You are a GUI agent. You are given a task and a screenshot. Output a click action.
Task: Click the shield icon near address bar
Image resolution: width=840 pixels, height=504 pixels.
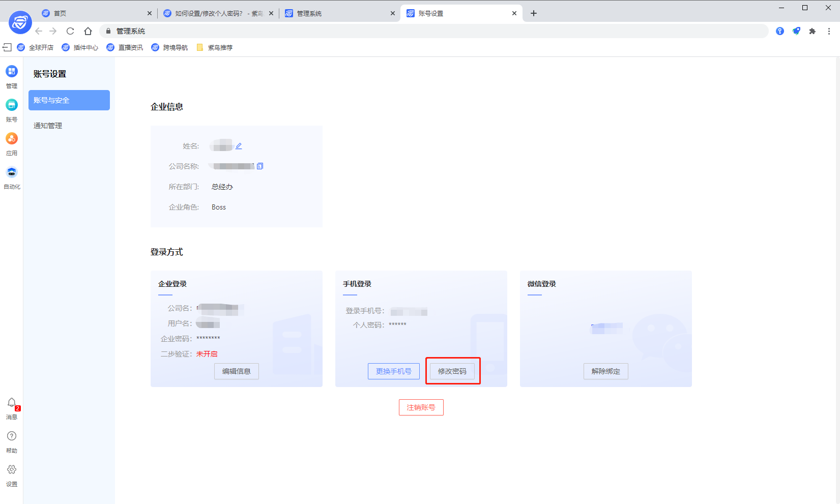coord(796,31)
